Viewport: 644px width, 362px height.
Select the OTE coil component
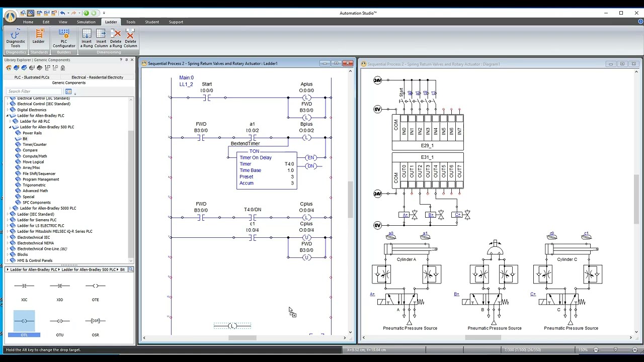[95, 291]
